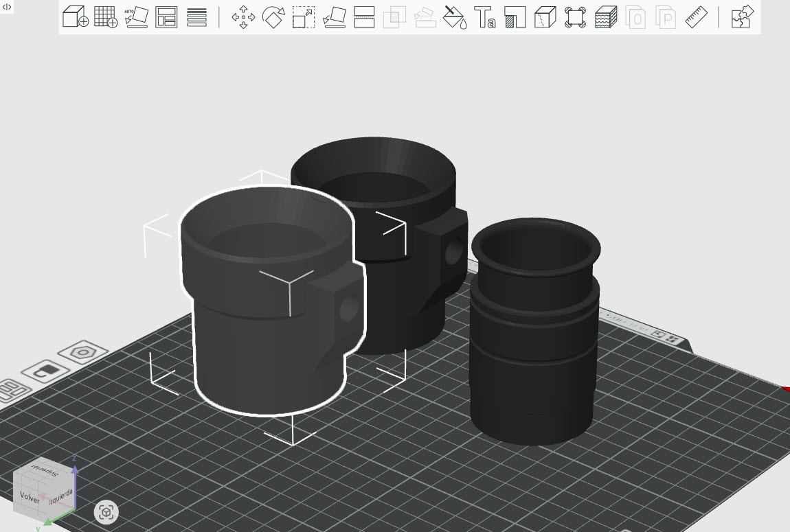The image size is (790, 532).
Task: Select the Rotate tool
Action: pos(273,17)
